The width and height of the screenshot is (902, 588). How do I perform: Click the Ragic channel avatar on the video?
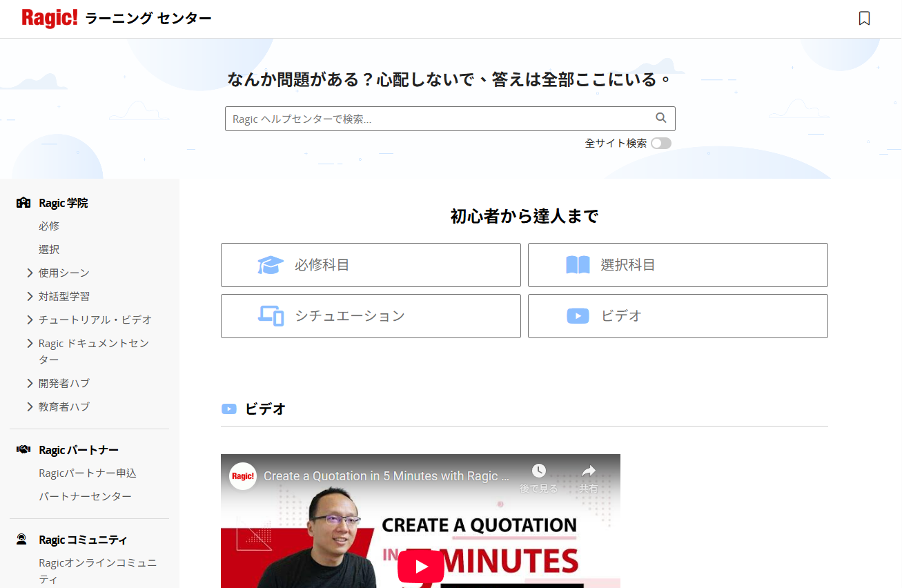(x=243, y=476)
